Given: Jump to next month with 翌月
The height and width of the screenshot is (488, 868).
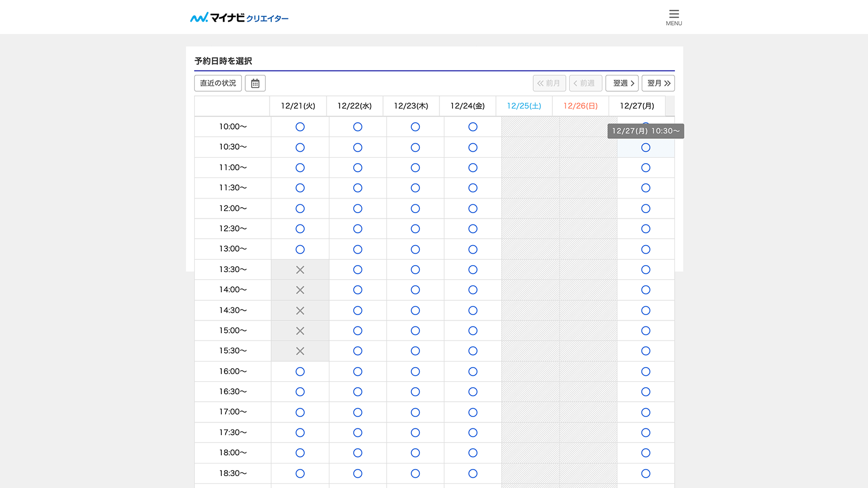Looking at the screenshot, I should pos(658,83).
